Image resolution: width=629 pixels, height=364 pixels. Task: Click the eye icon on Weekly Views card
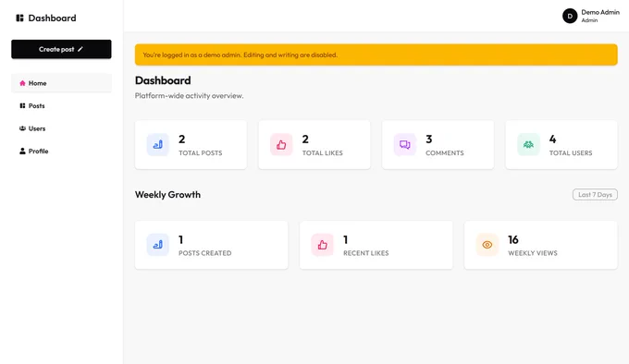pos(487,245)
